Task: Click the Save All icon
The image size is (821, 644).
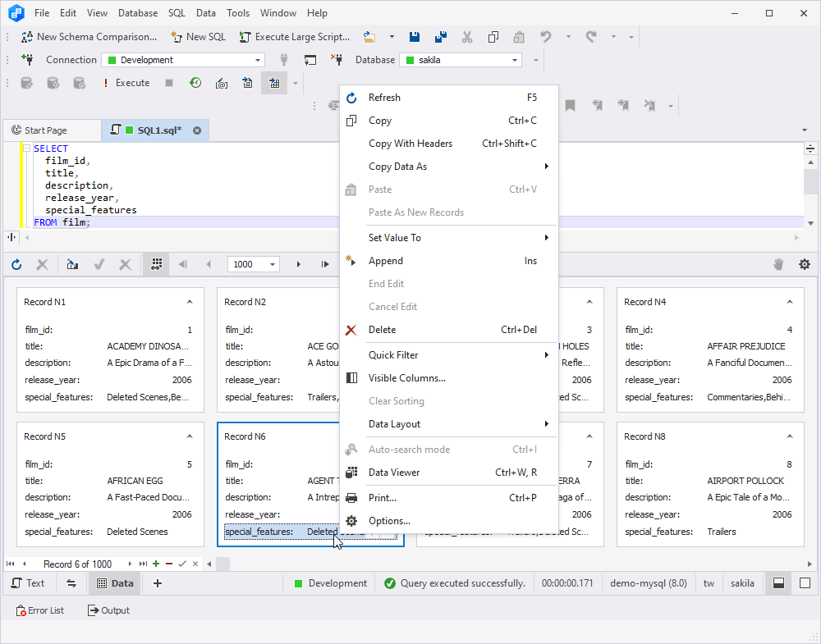Action: click(x=440, y=37)
